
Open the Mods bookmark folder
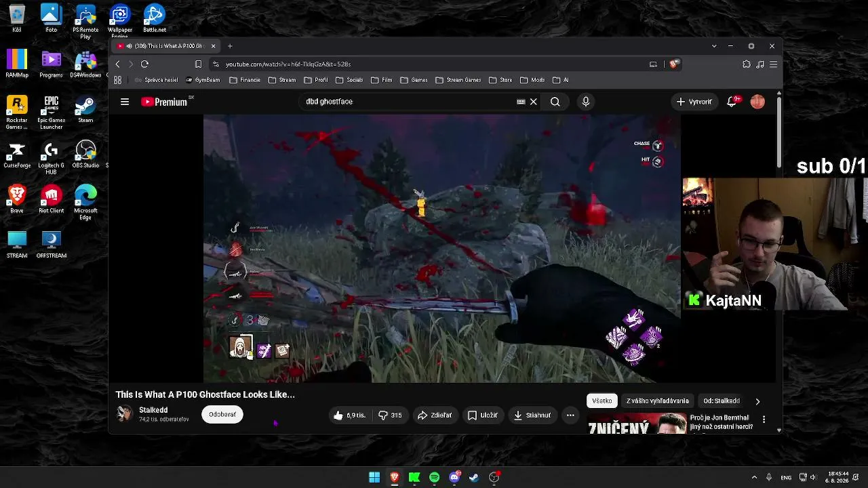click(532, 80)
